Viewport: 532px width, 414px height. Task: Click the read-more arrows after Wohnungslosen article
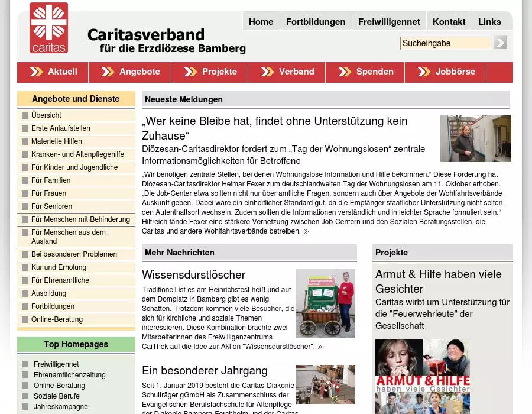306,232
